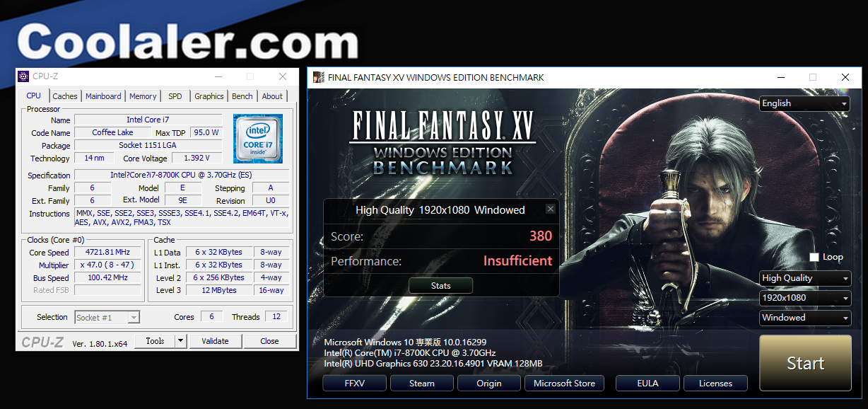This screenshot has height=409, width=868.
Task: Minimize the CPU-Z window
Action: coord(218,76)
